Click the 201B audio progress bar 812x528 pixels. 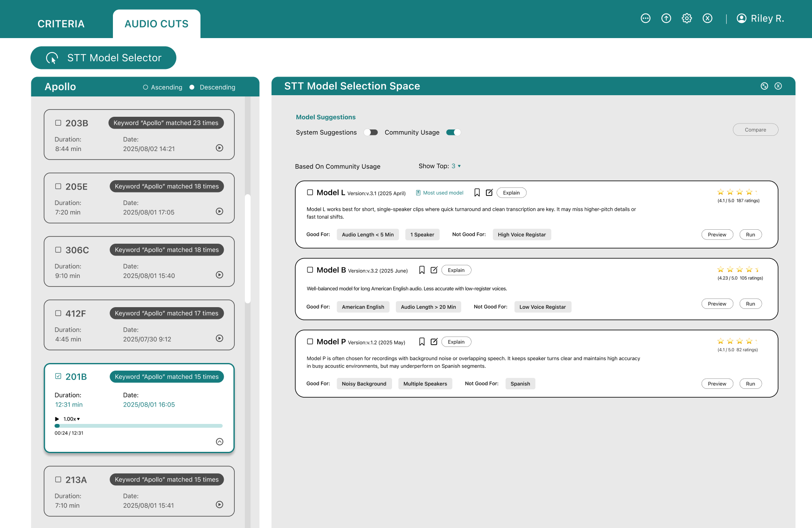[x=139, y=426]
